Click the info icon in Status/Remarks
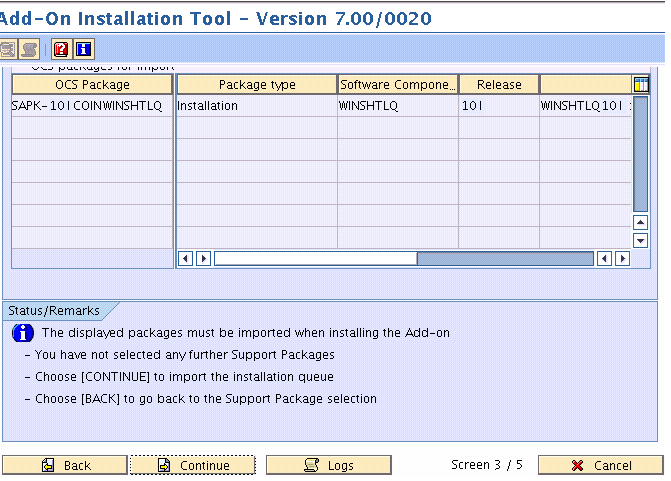Viewport: 671px width, 481px height. 23,333
